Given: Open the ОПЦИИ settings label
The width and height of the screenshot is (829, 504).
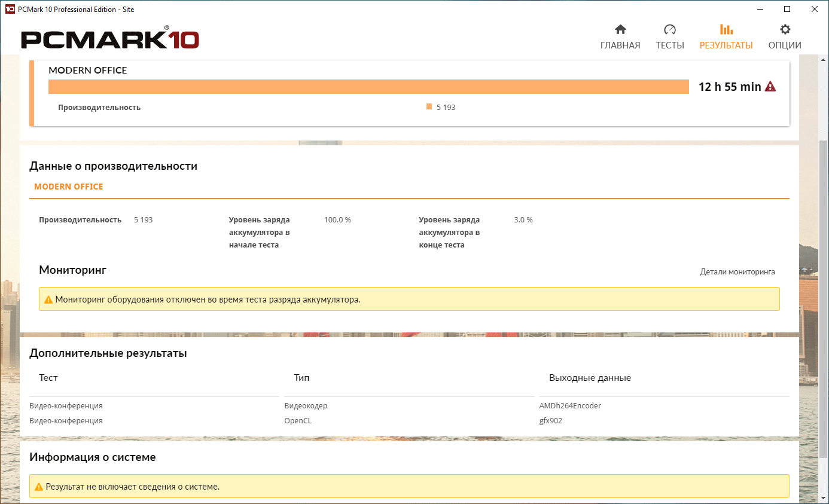Looking at the screenshot, I should coord(785,45).
